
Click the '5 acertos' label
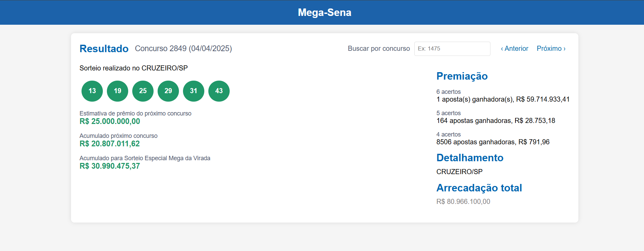coord(448,113)
